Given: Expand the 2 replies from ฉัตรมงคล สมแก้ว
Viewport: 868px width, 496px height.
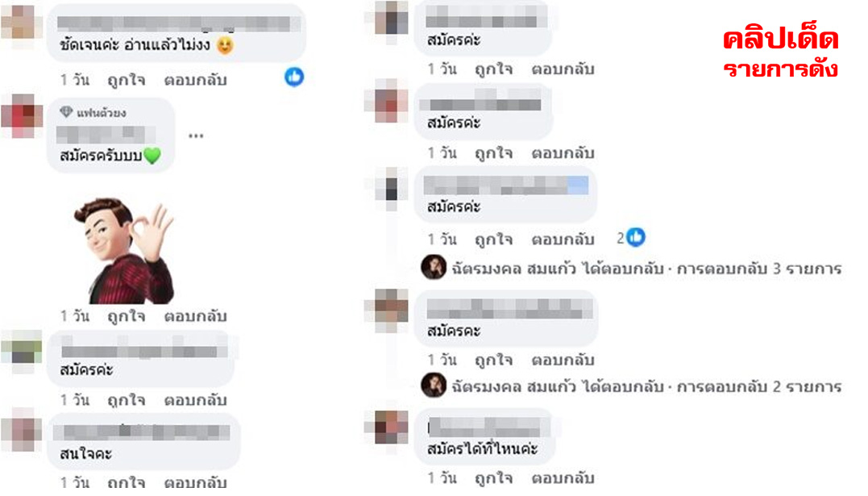Looking at the screenshot, I should (x=646, y=386).
